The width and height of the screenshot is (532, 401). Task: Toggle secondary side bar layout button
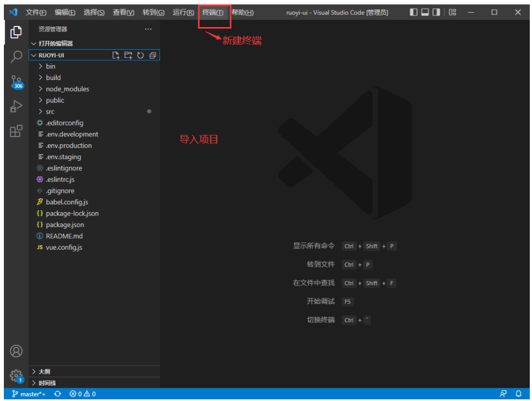coord(437,13)
